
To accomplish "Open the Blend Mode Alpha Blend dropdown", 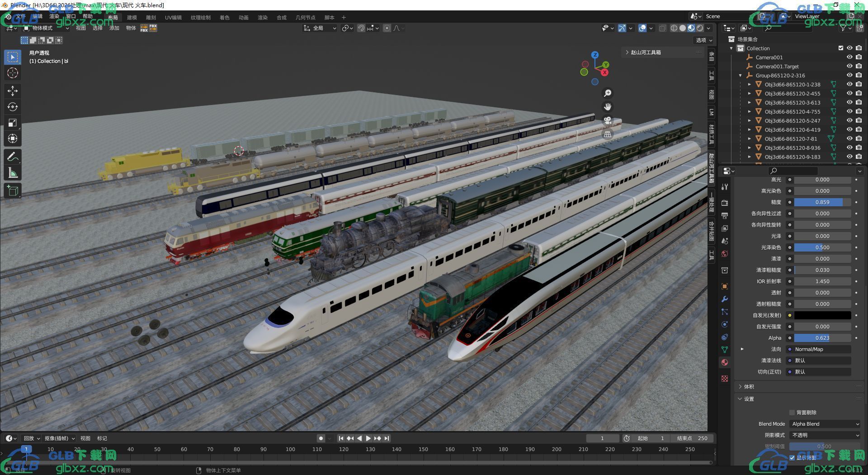I will click(x=825, y=424).
